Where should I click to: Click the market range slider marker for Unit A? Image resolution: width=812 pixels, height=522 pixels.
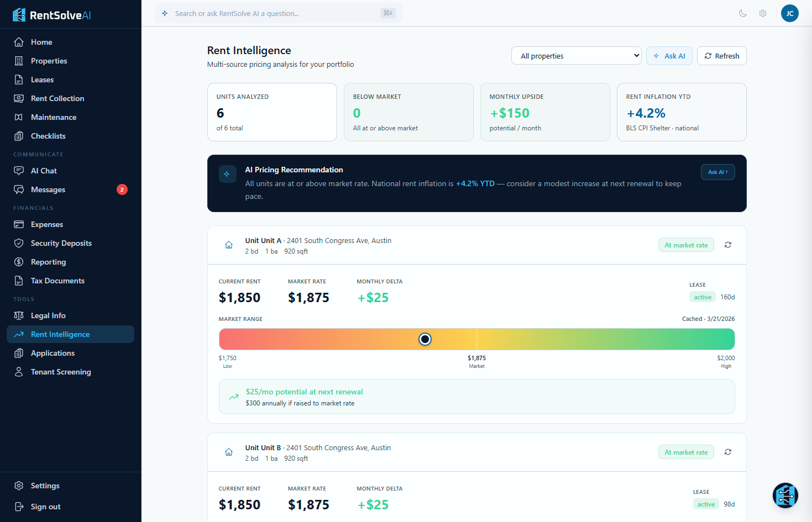click(x=425, y=339)
